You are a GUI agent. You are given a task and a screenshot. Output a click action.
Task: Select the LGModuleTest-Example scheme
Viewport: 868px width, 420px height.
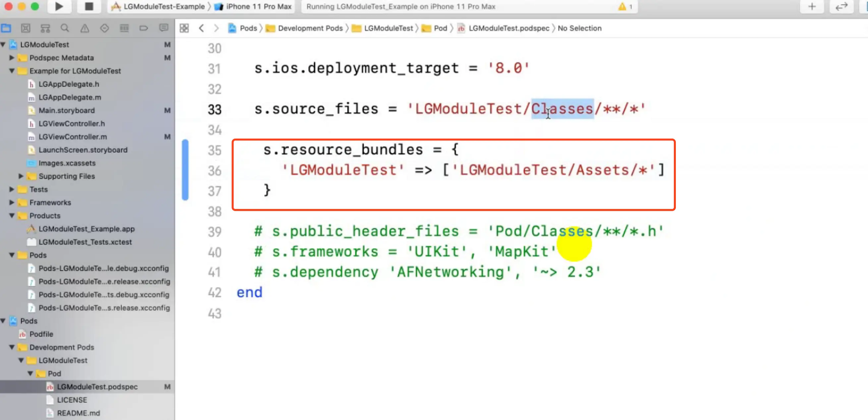(x=164, y=6)
